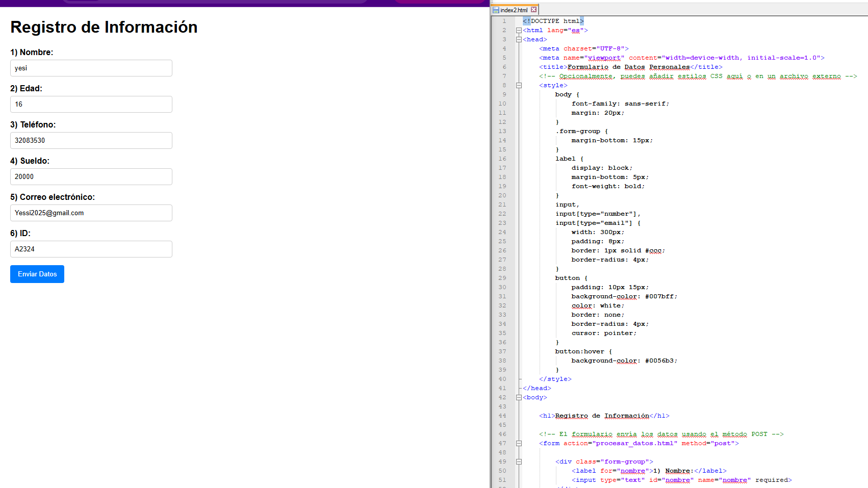868x488 pixels.
Task: Click the Nombre label text
Action: pyautogui.click(x=32, y=53)
